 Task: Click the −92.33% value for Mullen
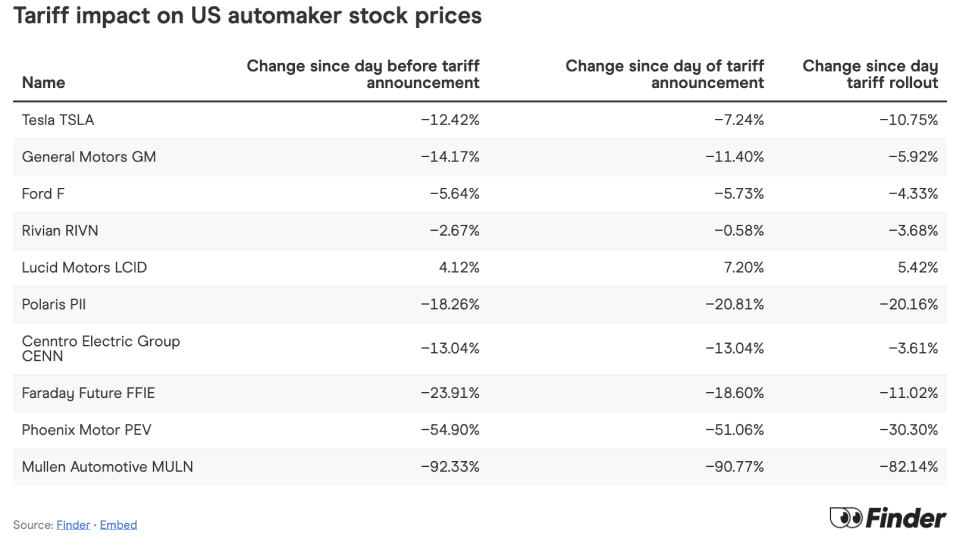click(448, 467)
